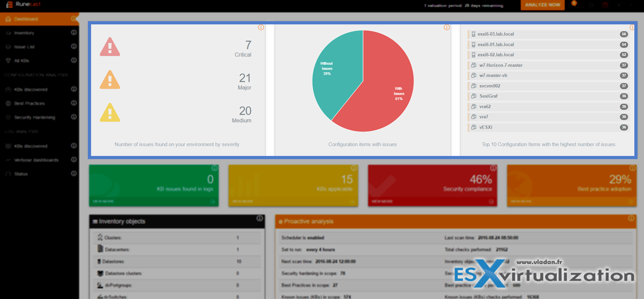Select esxi6-01.lab.local in the Top 10 list
Viewport: 644px width, 299px height.
click(548, 45)
